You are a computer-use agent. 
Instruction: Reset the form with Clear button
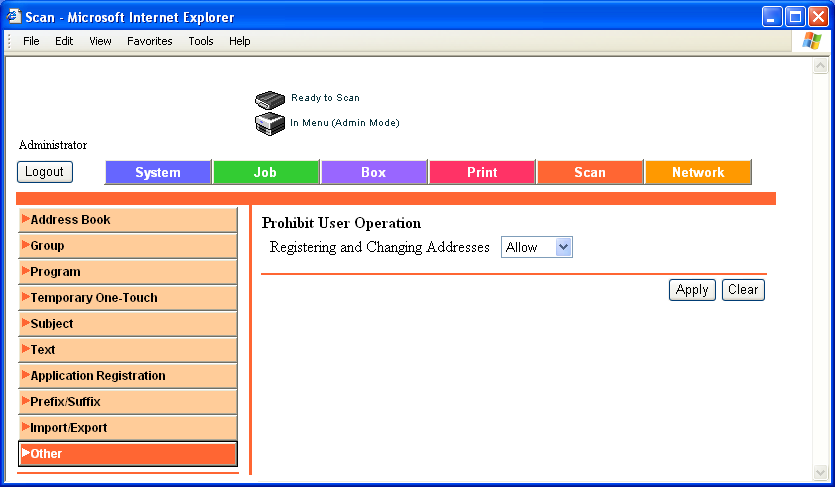pos(743,290)
